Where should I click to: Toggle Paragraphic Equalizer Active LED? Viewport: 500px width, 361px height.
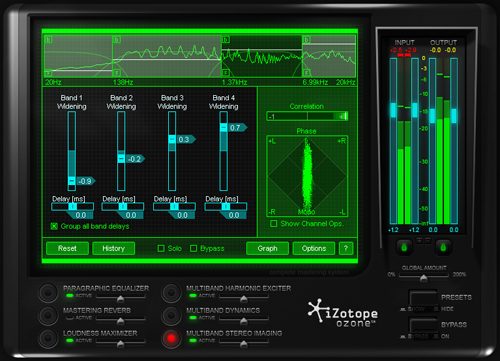pos(70,295)
